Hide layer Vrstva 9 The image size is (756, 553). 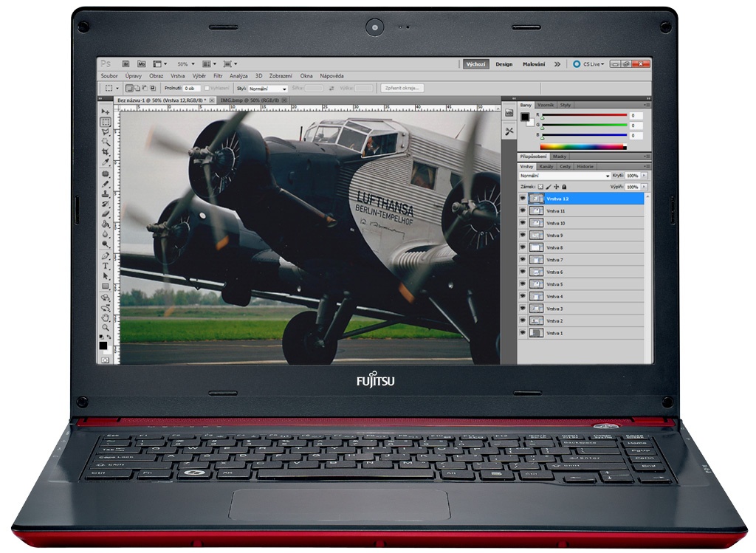[x=523, y=235]
